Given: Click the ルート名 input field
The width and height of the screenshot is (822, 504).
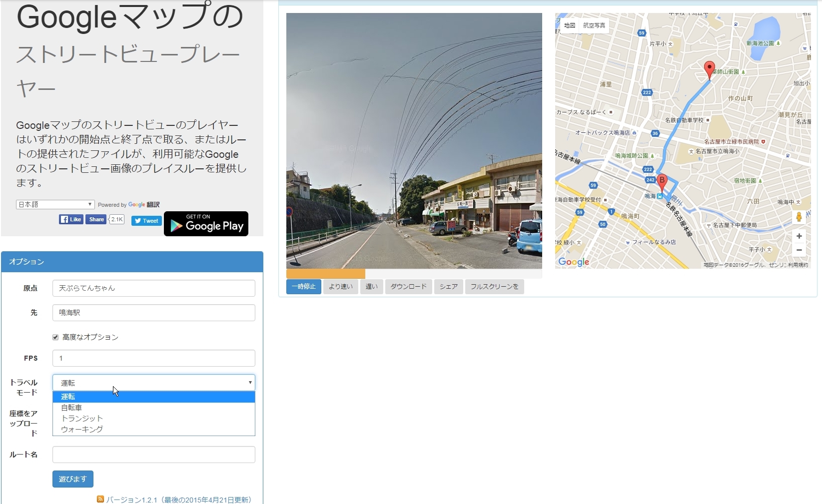Looking at the screenshot, I should (154, 455).
